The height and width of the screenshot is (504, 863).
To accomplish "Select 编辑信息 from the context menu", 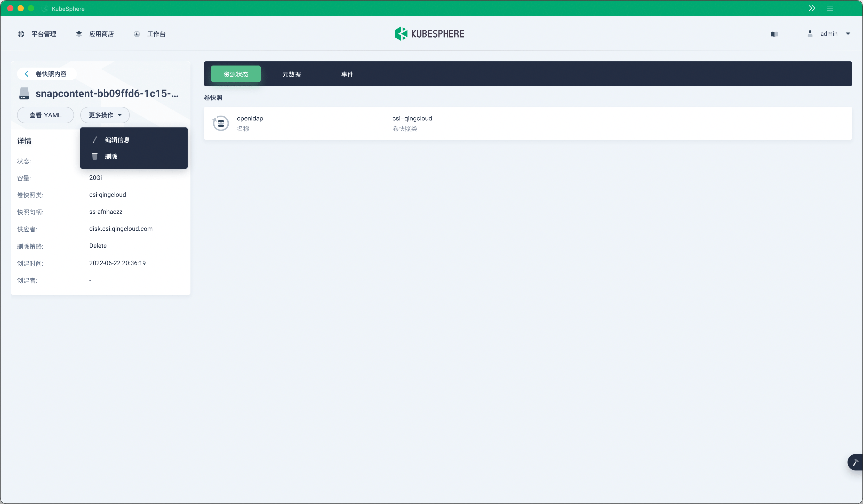I will [x=117, y=140].
